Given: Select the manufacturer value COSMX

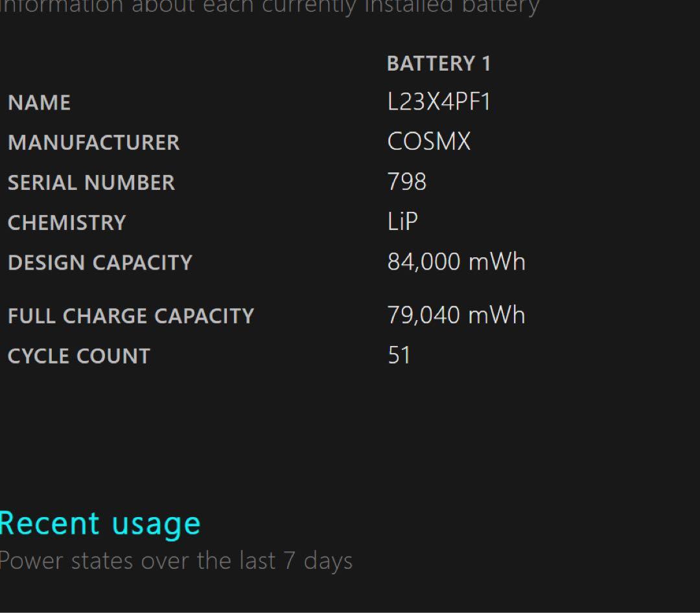Looking at the screenshot, I should coord(428,142).
